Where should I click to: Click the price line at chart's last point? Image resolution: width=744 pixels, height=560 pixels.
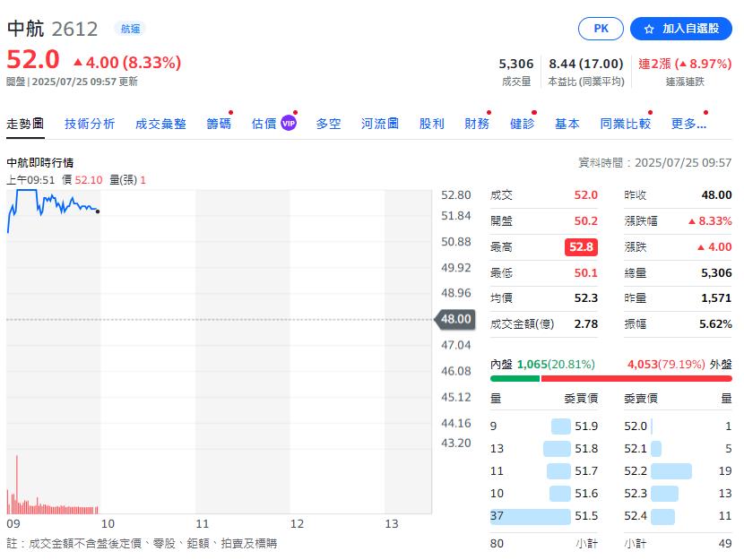[98, 211]
